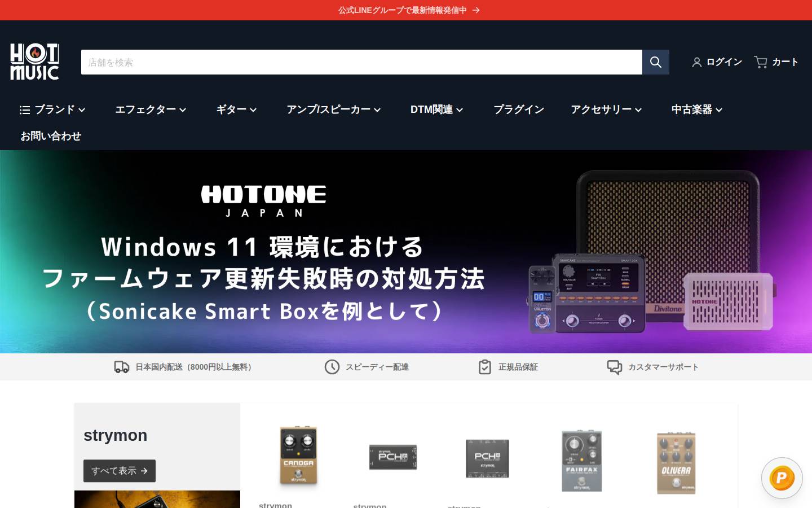Image resolution: width=812 pixels, height=508 pixels.
Task: Focus the 店舗を検索 search field
Action: tap(361, 62)
